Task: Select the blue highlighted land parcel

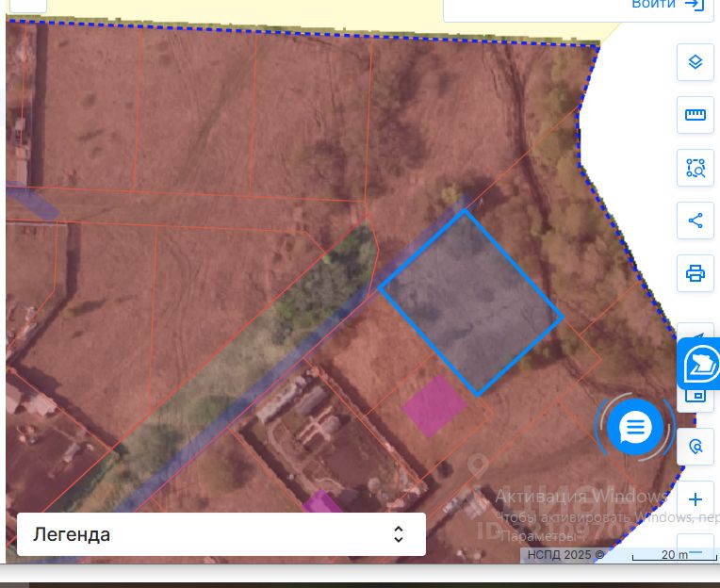Action: click(471, 302)
